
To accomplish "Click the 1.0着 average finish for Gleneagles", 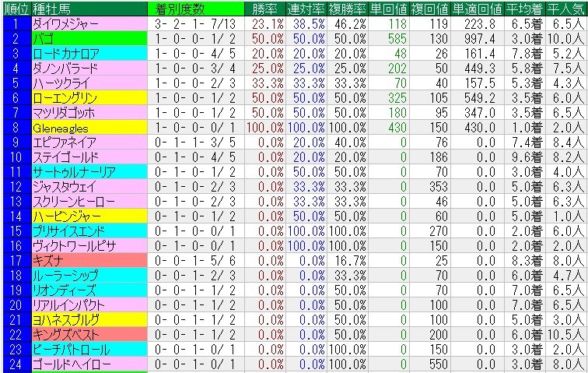I will pos(524,128).
